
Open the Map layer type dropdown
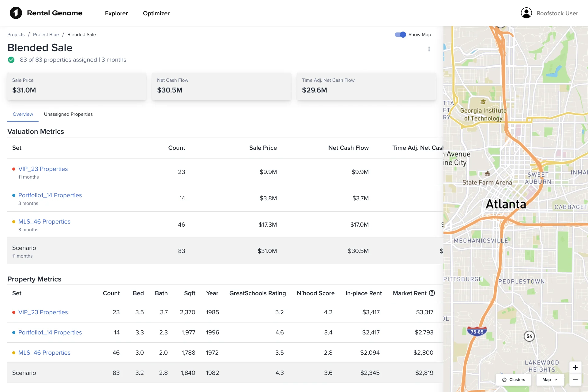pyautogui.click(x=550, y=379)
